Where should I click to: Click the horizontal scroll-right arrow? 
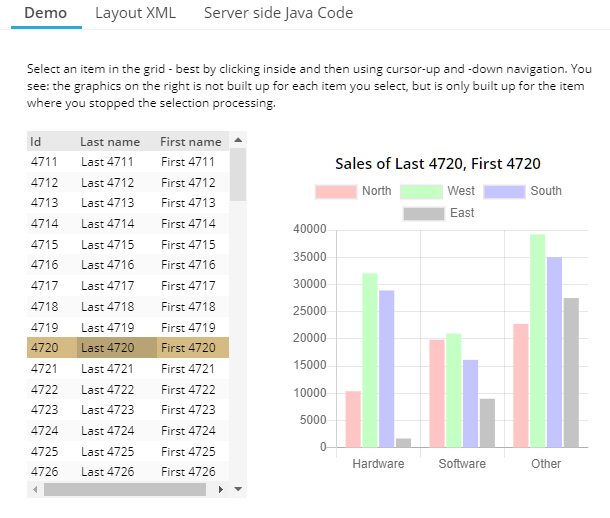222,489
